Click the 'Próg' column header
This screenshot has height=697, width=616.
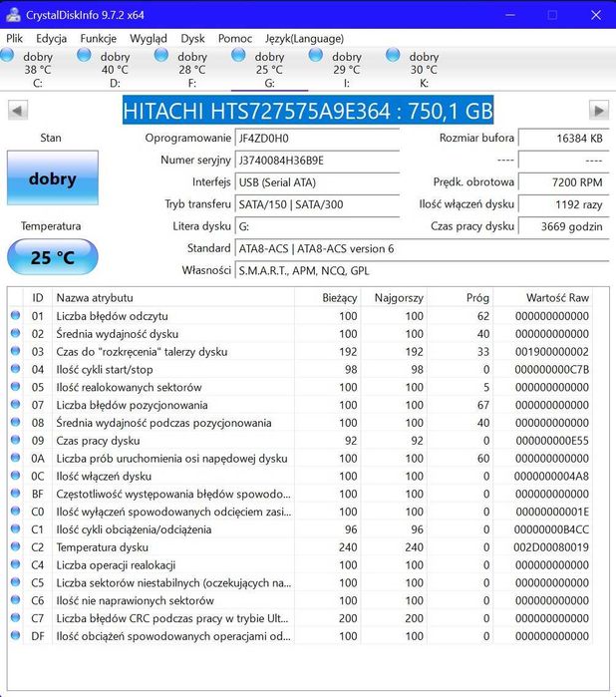(x=460, y=297)
